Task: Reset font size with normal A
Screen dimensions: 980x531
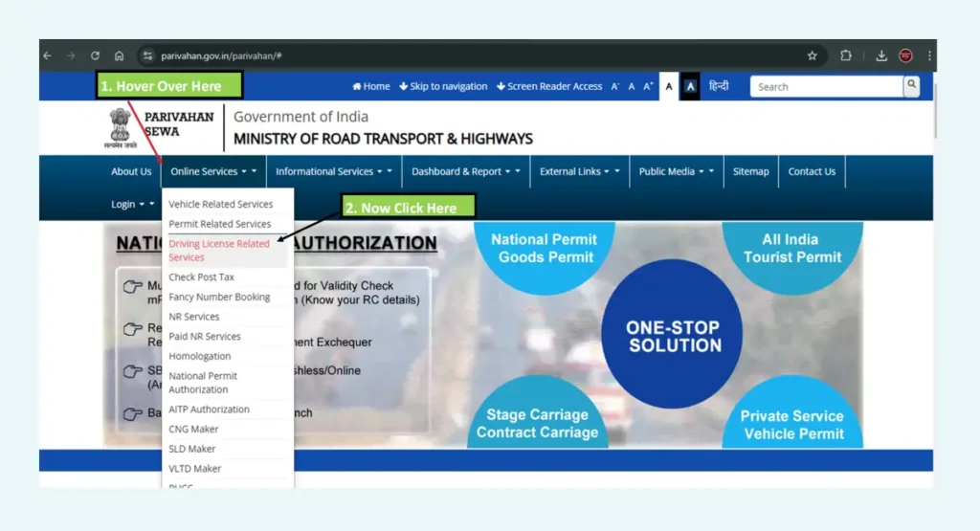Action: pos(632,86)
